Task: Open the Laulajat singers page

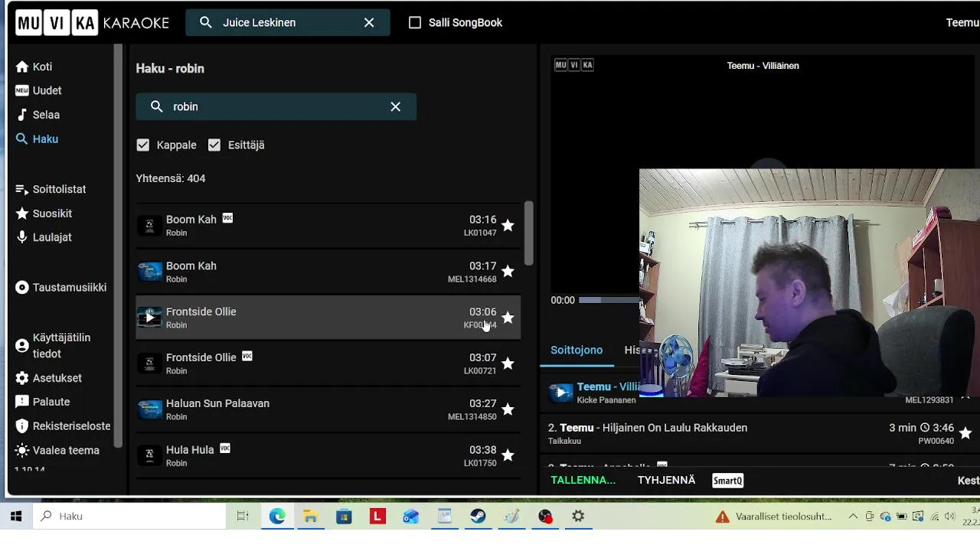Action: pos(44,237)
